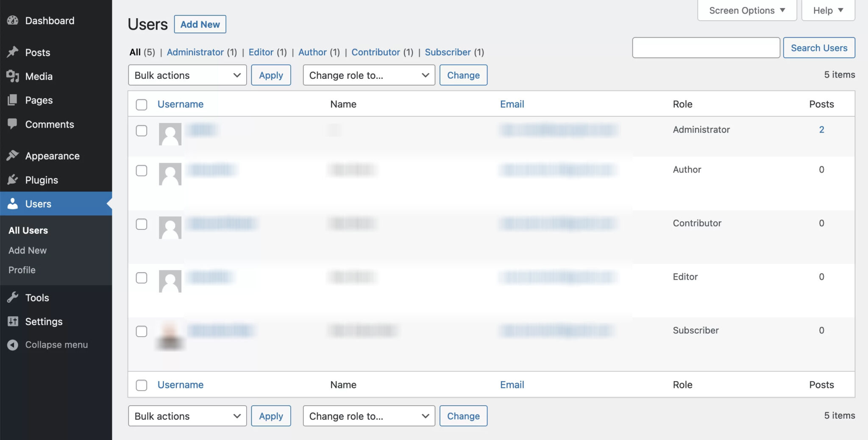This screenshot has width=868, height=440.
Task: Click the Plugins plug icon
Action: click(x=13, y=180)
